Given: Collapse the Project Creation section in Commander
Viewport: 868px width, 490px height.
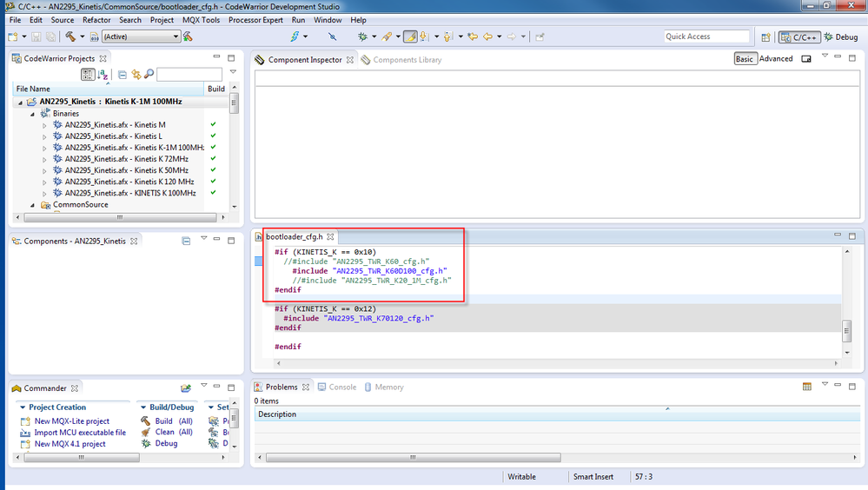Looking at the screenshot, I should [x=22, y=407].
